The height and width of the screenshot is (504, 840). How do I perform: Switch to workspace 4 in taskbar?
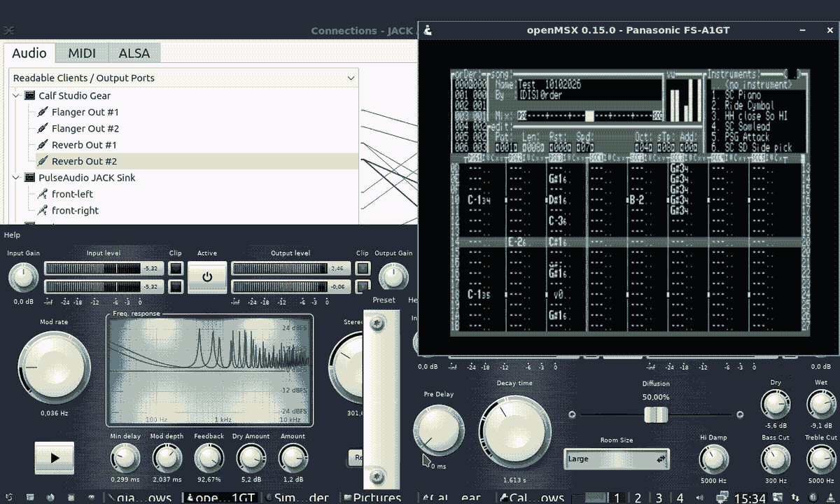coord(680,498)
